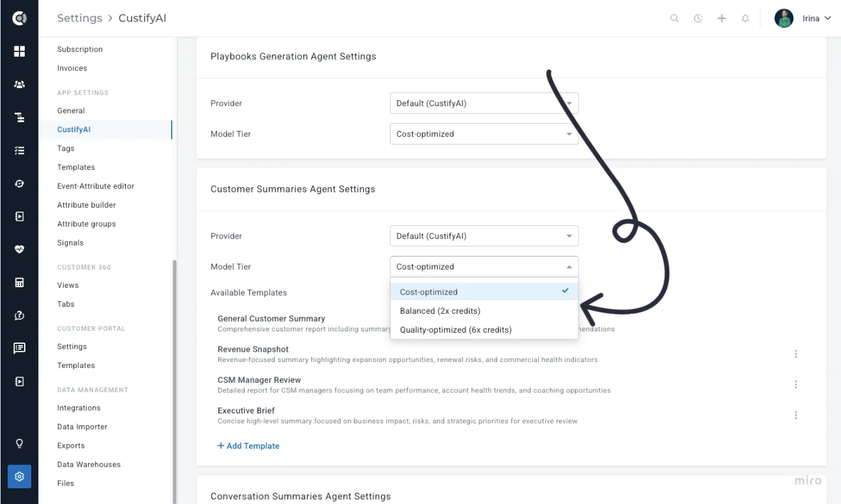The image size is (841, 504).
Task: Click the Custify logo icon
Action: pos(20,18)
